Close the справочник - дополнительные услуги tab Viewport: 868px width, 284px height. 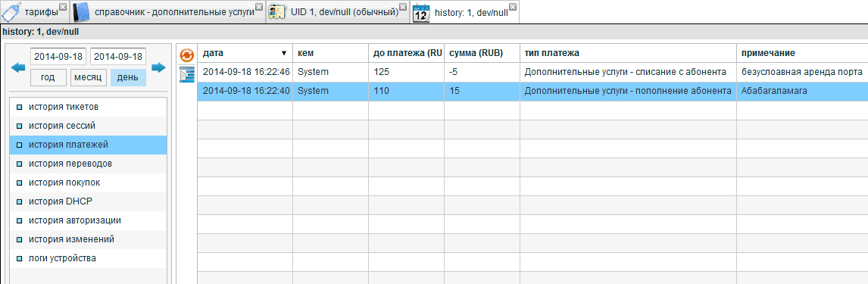259,7
